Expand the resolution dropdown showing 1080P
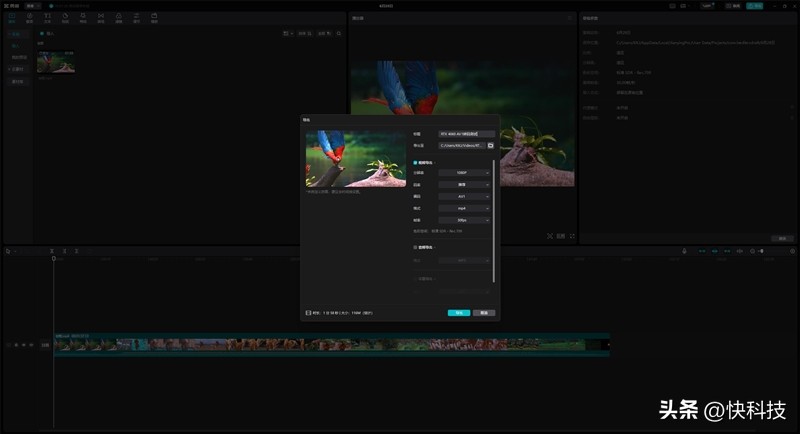This screenshot has height=434, width=800. coord(465,173)
